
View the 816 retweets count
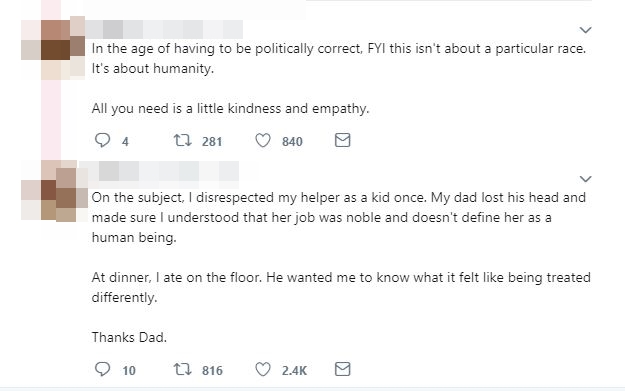[212, 370]
